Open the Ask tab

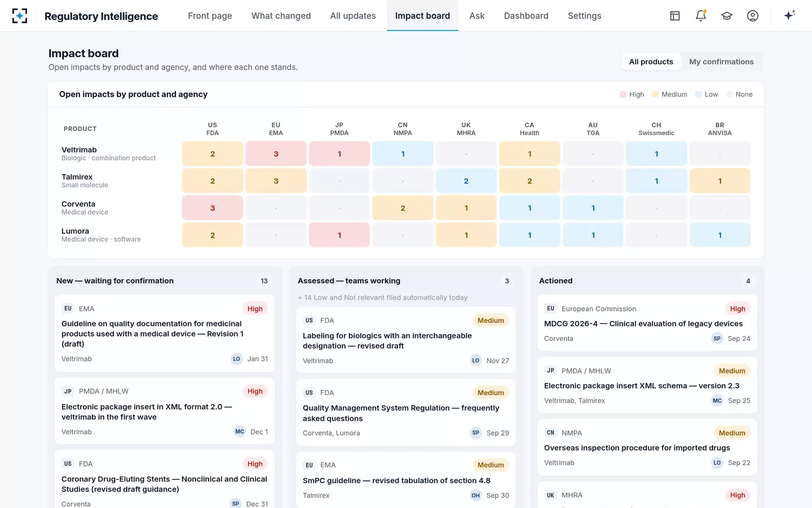click(477, 16)
